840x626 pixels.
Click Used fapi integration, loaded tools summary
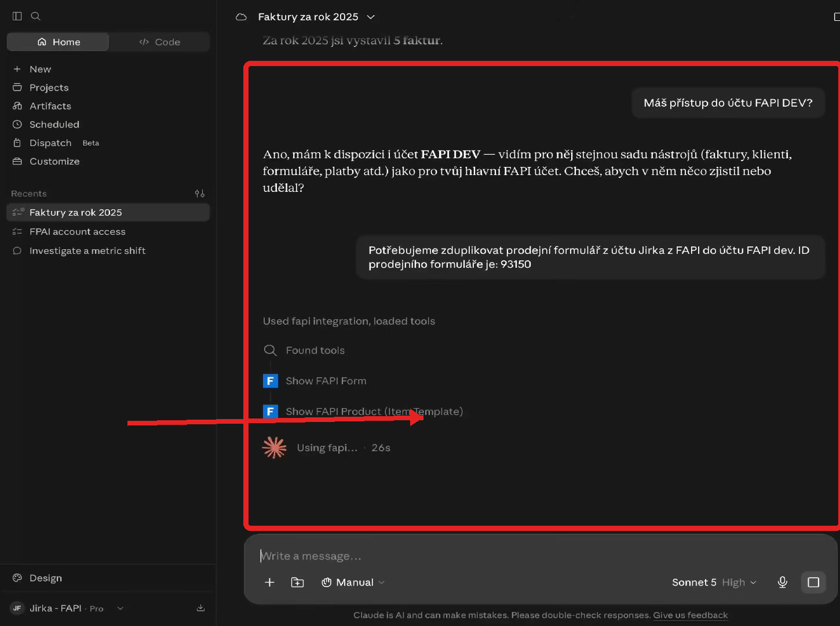pyautogui.click(x=349, y=321)
